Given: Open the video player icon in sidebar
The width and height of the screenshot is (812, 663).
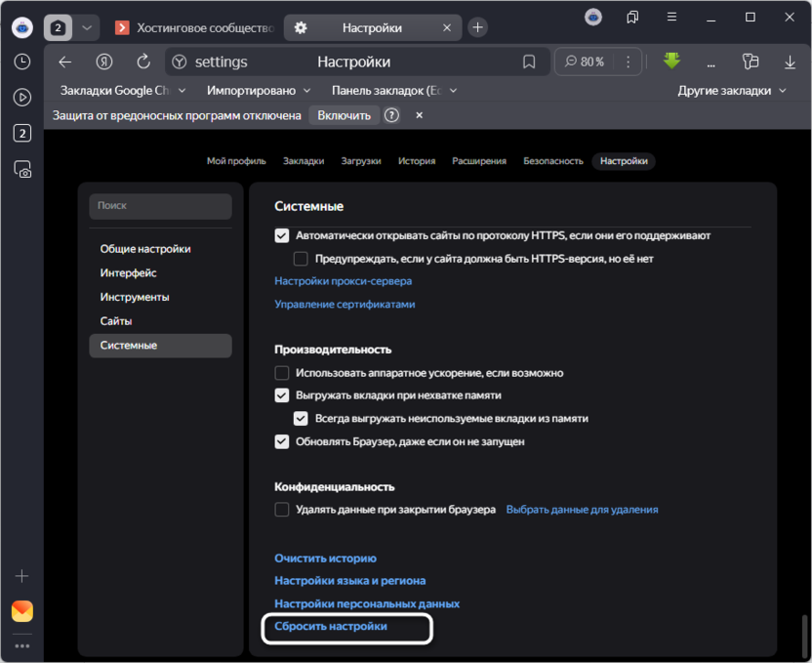Looking at the screenshot, I should click(21, 97).
